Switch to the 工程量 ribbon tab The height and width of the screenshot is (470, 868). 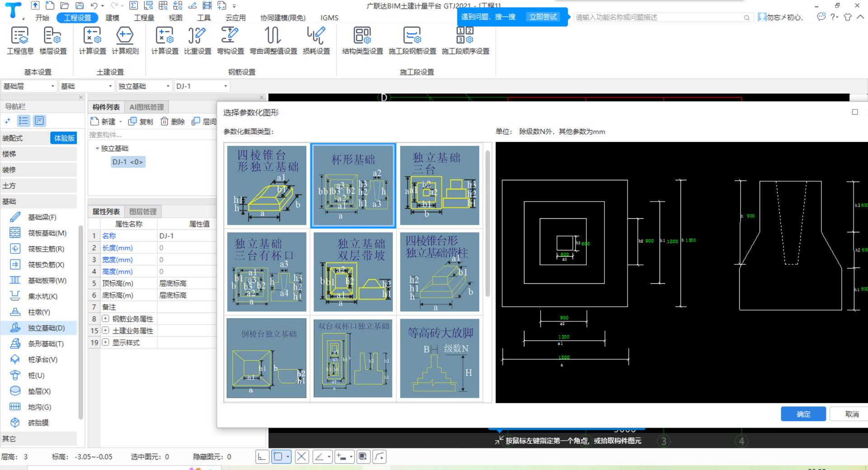click(x=144, y=18)
